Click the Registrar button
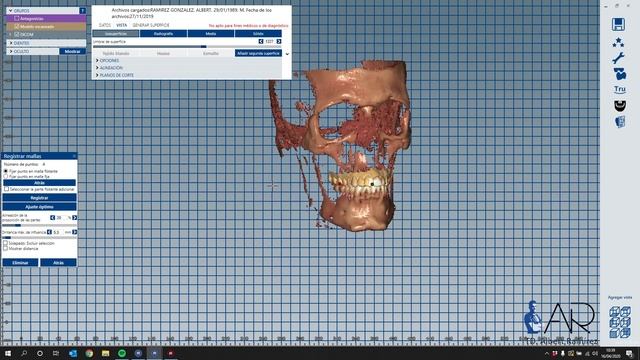 39,198
